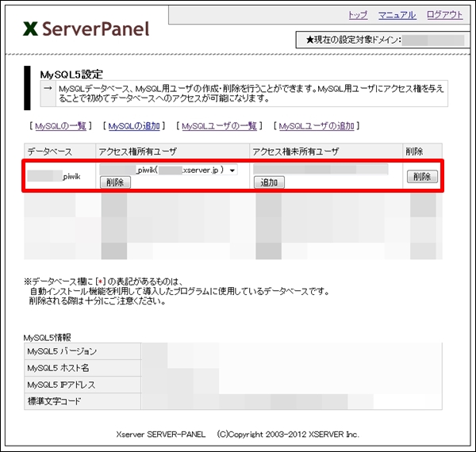Click the MySQL5設定 heading
This screenshot has height=452, width=476.
(71, 75)
